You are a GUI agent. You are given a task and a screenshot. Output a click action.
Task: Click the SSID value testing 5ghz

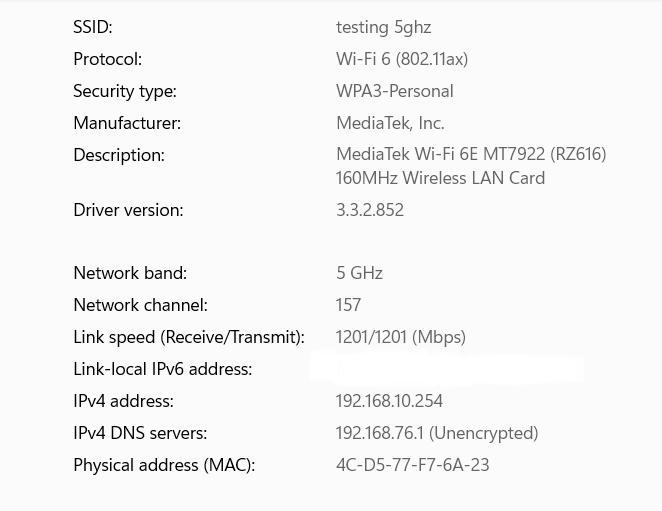click(383, 28)
